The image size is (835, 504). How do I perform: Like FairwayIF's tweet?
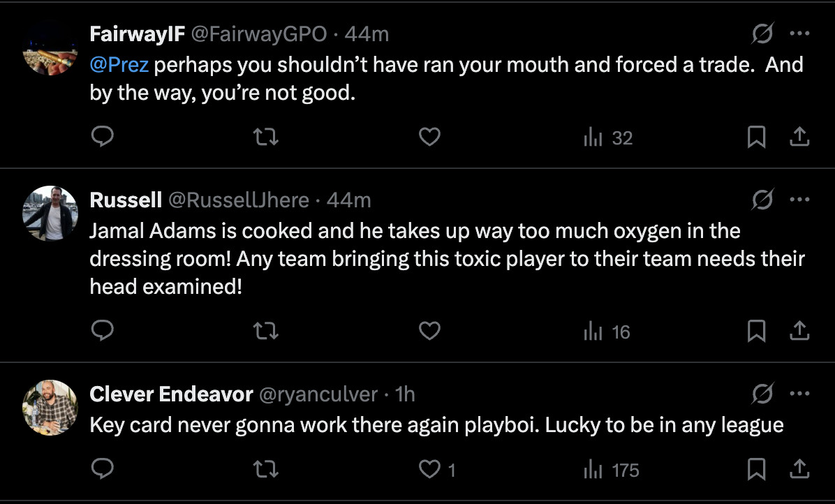pos(429,138)
